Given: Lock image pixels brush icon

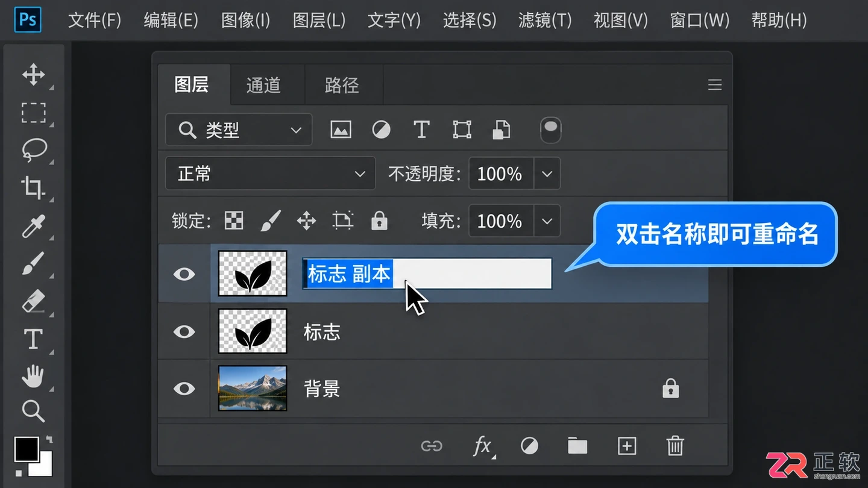Looking at the screenshot, I should 270,221.
